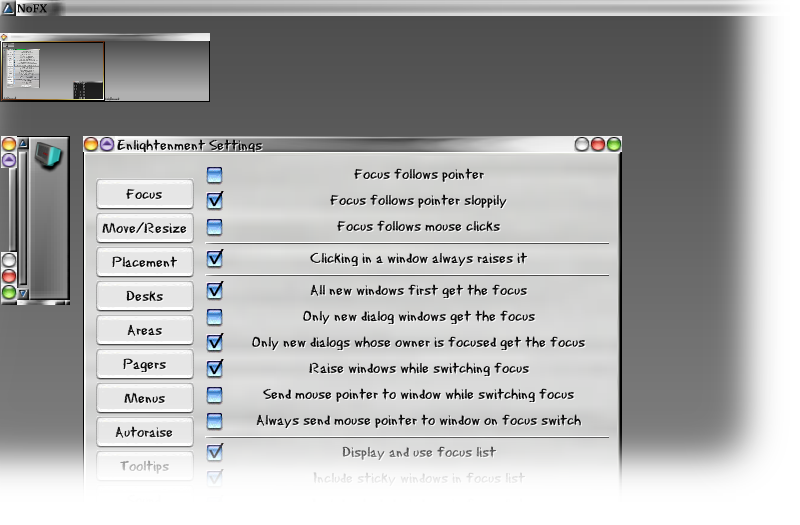Enable Send mouse pointer to window while switching
This screenshot has width=800, height=525.
[215, 395]
